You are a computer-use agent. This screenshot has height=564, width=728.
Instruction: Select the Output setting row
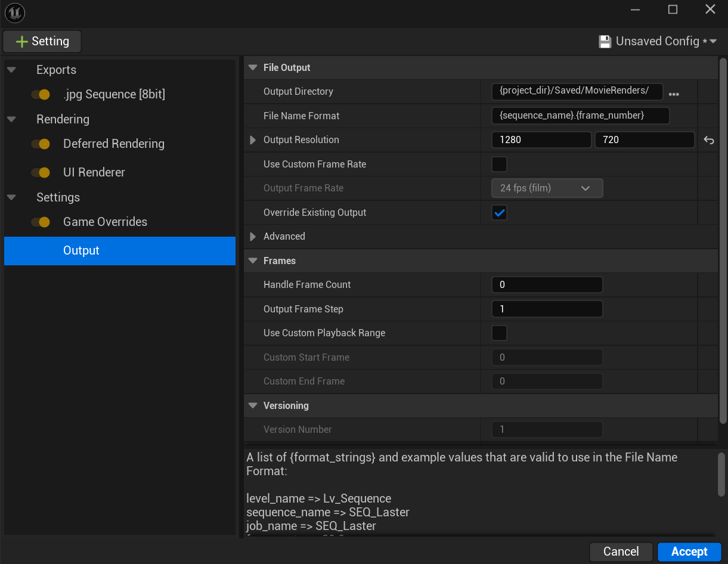(x=120, y=251)
